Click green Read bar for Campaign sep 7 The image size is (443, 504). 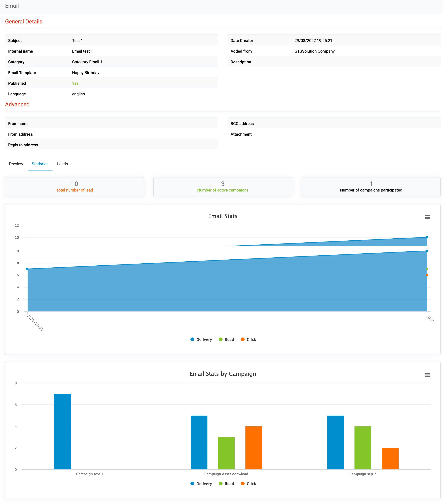(x=363, y=448)
